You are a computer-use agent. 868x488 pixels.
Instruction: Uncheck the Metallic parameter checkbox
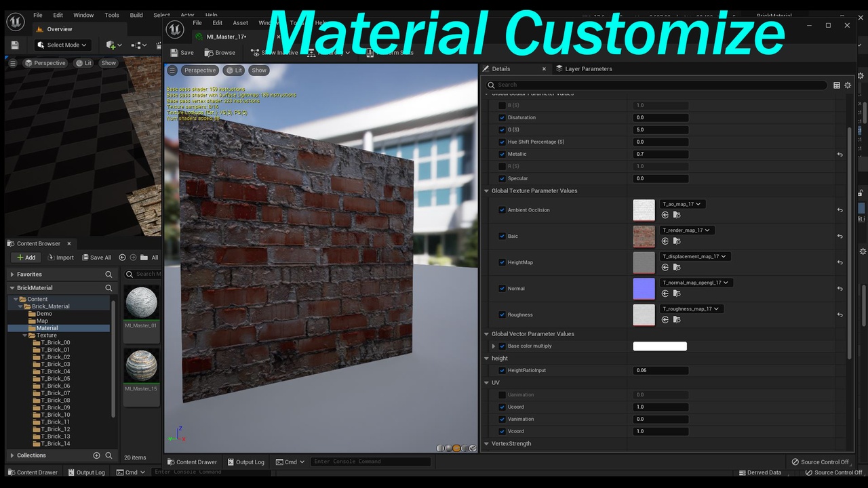502,155
